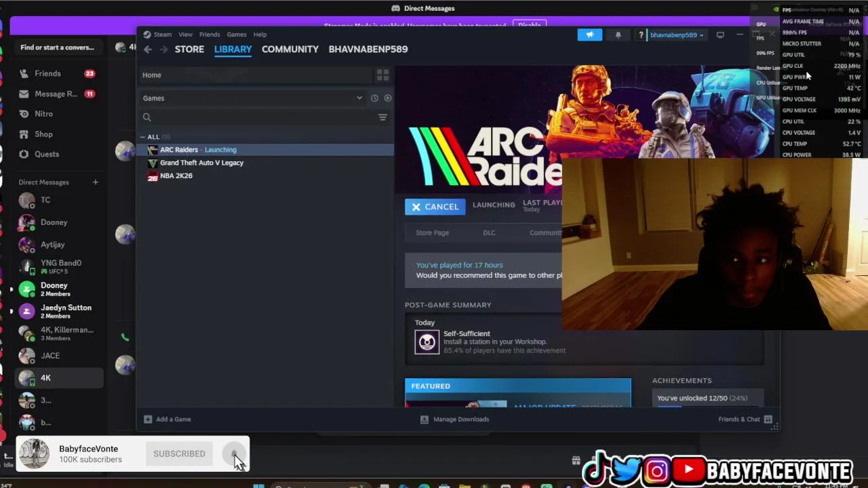This screenshot has width=868, height=488.
Task: Cancel the ARC Raiders launch
Action: [x=435, y=207]
